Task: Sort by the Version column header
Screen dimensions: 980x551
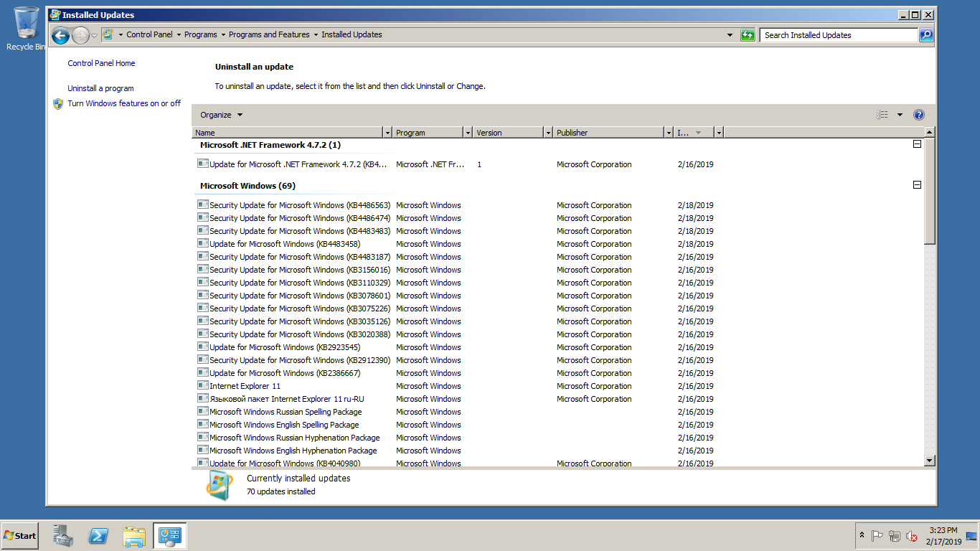Action: [x=509, y=133]
